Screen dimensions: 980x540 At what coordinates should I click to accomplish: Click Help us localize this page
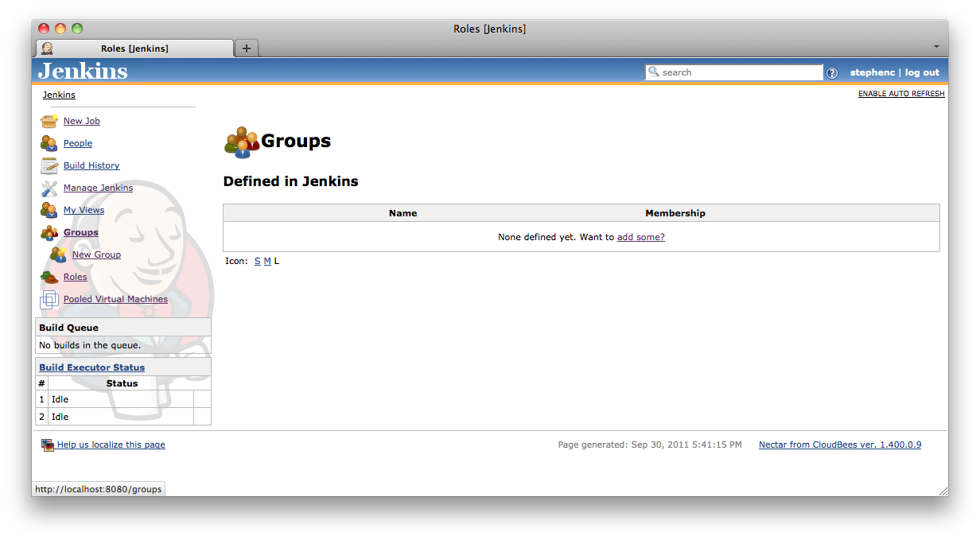(111, 445)
